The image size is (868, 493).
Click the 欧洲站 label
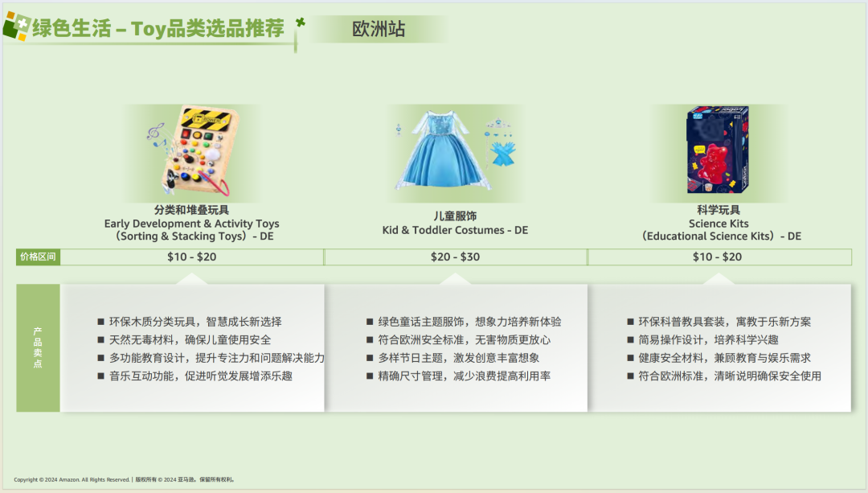tap(379, 29)
